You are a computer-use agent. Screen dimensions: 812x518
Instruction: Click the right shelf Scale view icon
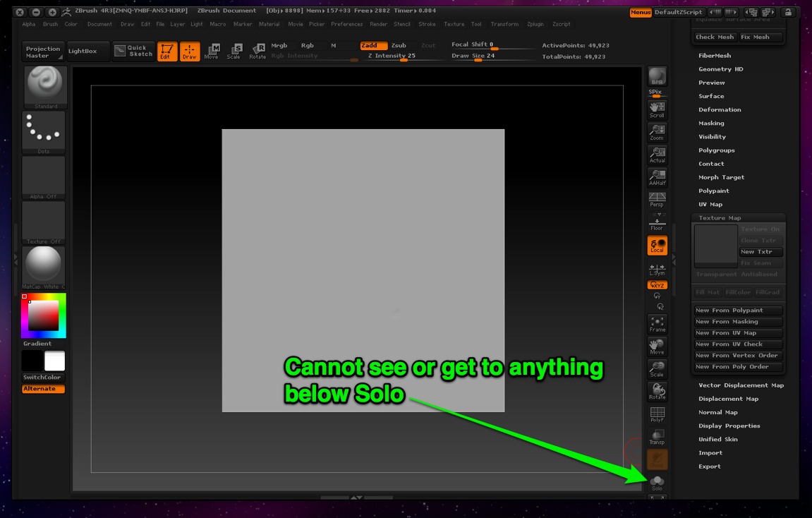coord(658,369)
